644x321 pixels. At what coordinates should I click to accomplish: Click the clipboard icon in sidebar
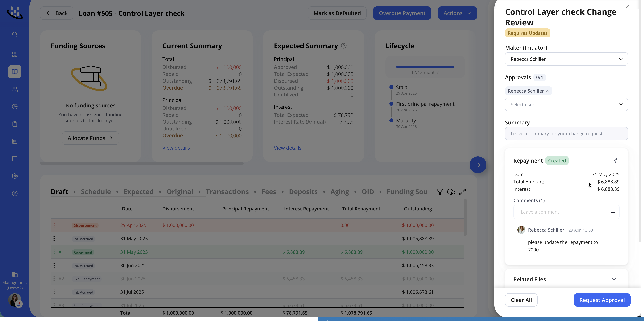point(15,124)
